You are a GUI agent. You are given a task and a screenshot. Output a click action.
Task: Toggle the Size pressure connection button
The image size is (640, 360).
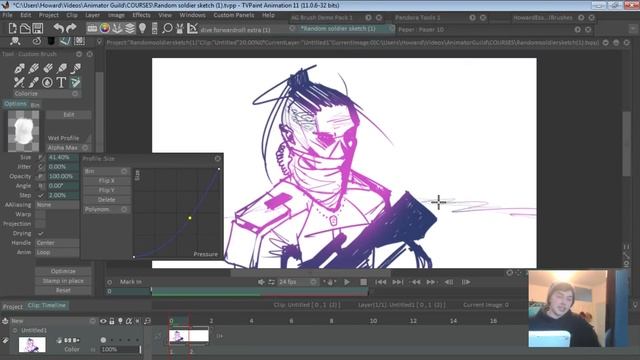pos(40,157)
